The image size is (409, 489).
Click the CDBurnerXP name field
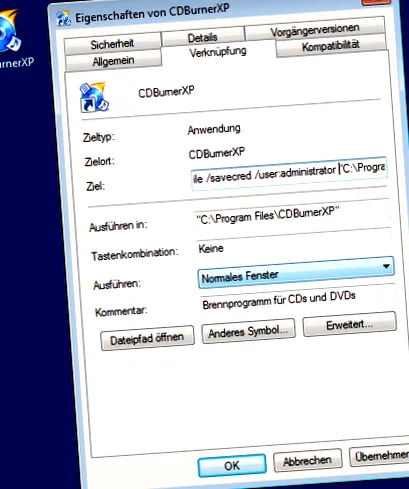coord(166,92)
